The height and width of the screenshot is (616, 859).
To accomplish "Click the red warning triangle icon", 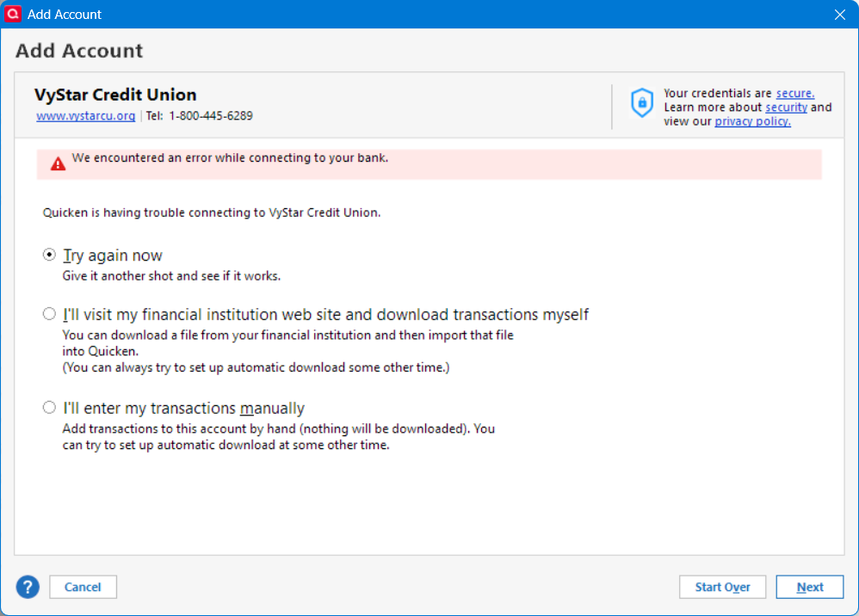I will (58, 163).
